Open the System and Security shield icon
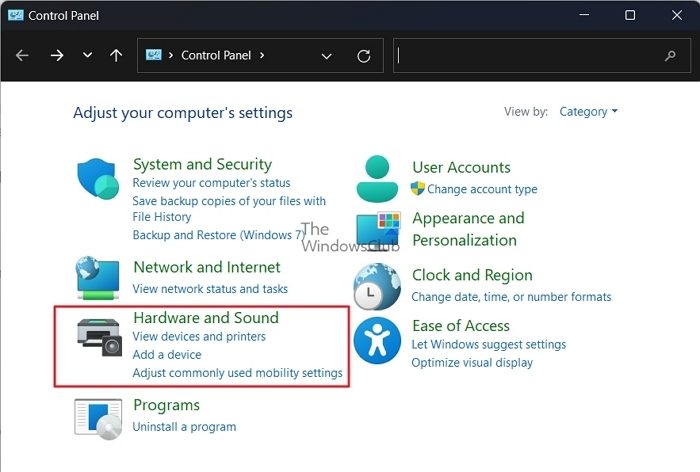Screen dimensions: 700x472 (x=98, y=178)
